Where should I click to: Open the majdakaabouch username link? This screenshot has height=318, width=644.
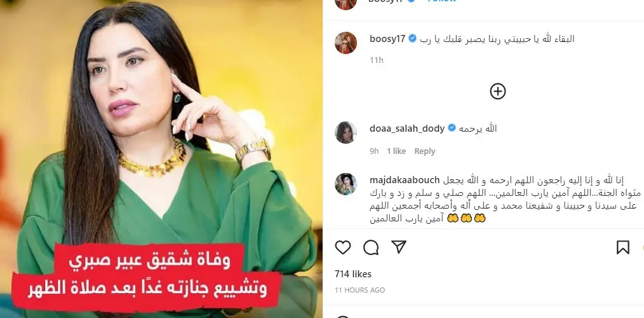(405, 180)
